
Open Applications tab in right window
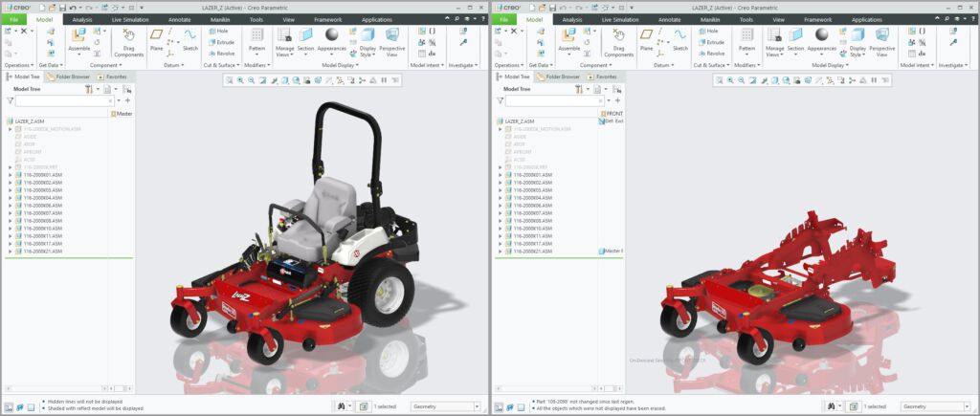[x=867, y=20]
